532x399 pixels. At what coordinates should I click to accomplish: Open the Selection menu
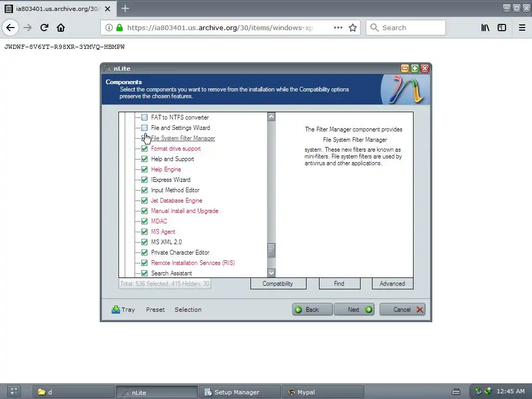[188, 310]
